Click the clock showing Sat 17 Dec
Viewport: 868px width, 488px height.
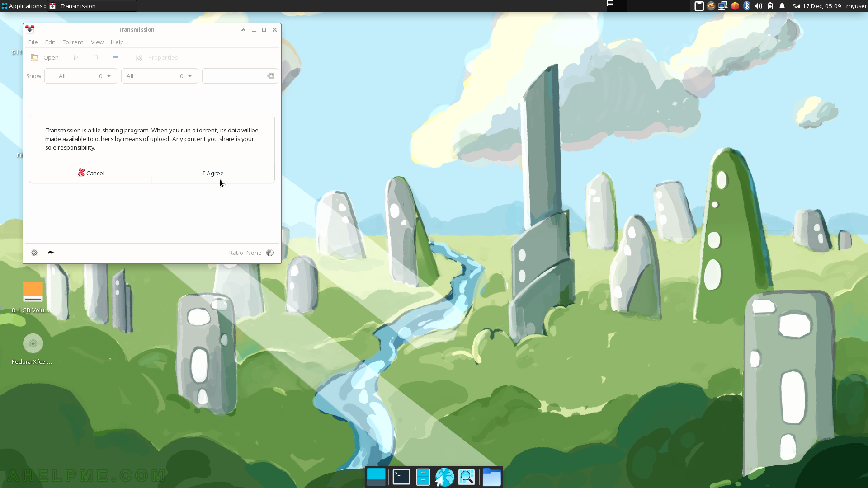(816, 6)
